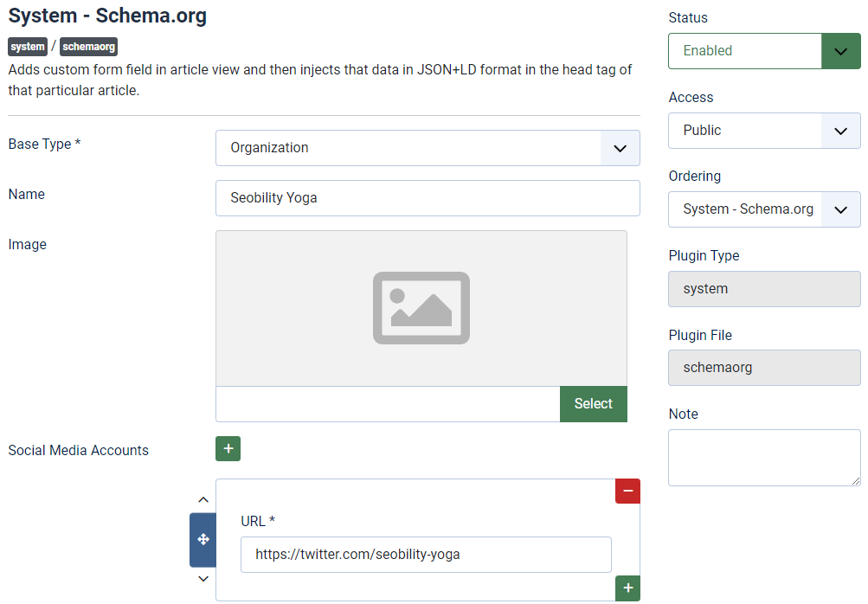This screenshot has width=868, height=604.
Task: Click the up chevron beside the URL group
Action: pos(203,499)
